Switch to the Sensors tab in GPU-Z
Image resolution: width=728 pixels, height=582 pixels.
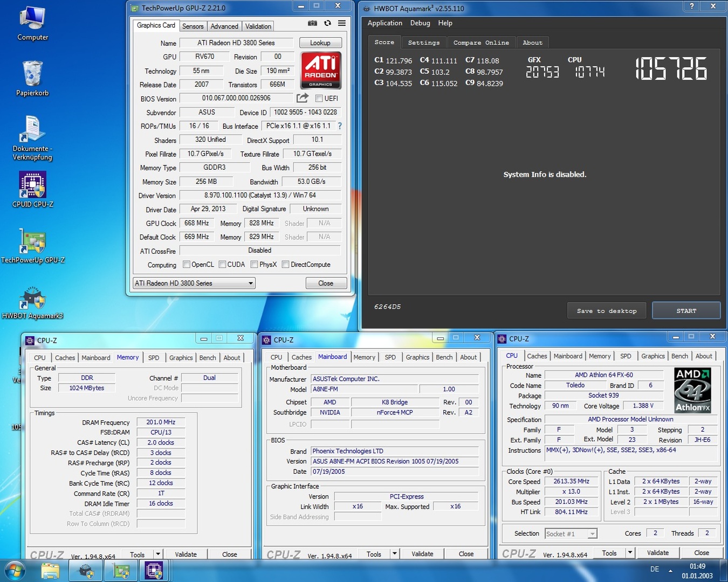(193, 26)
